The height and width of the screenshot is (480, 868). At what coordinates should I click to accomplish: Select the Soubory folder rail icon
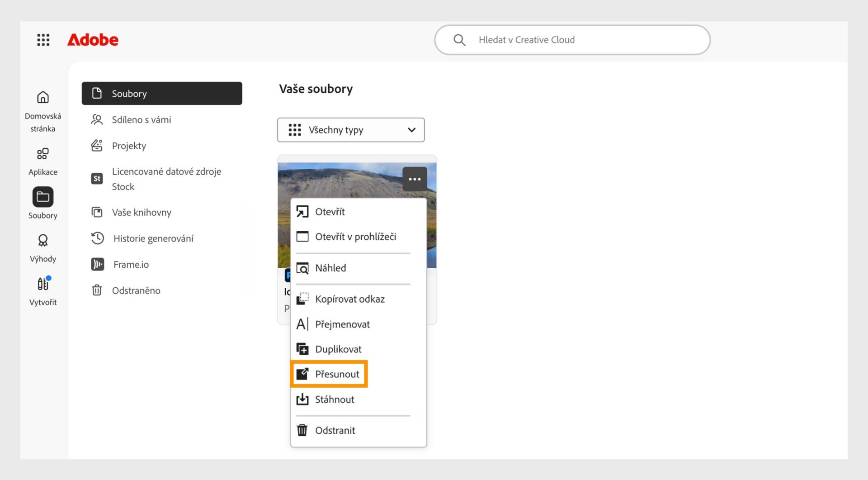(x=43, y=197)
